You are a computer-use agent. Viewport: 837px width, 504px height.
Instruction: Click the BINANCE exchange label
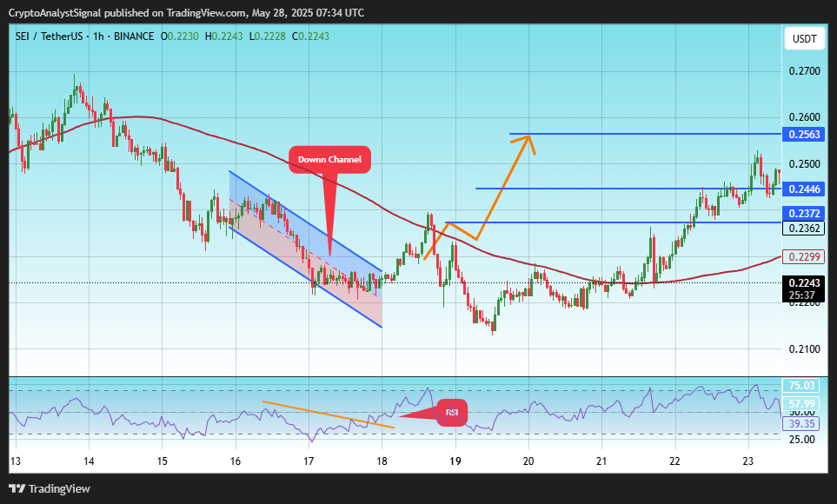pyautogui.click(x=134, y=36)
